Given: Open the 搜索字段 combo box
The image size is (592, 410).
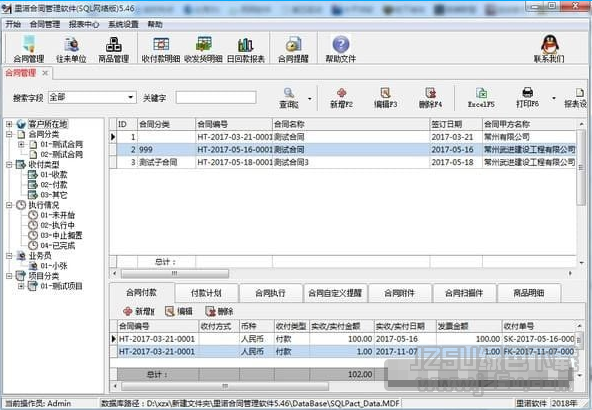Looking at the screenshot, I should click(x=92, y=97).
